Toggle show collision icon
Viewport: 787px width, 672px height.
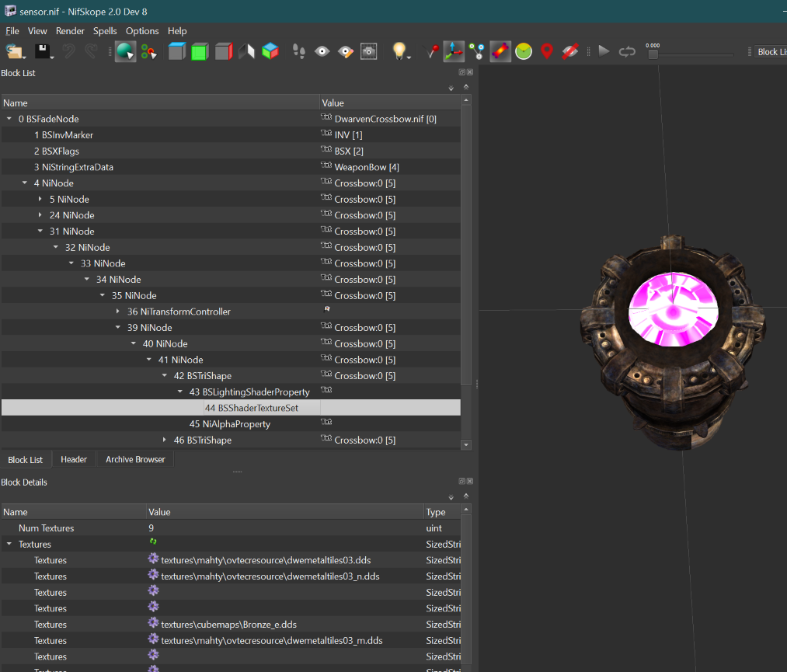point(500,52)
